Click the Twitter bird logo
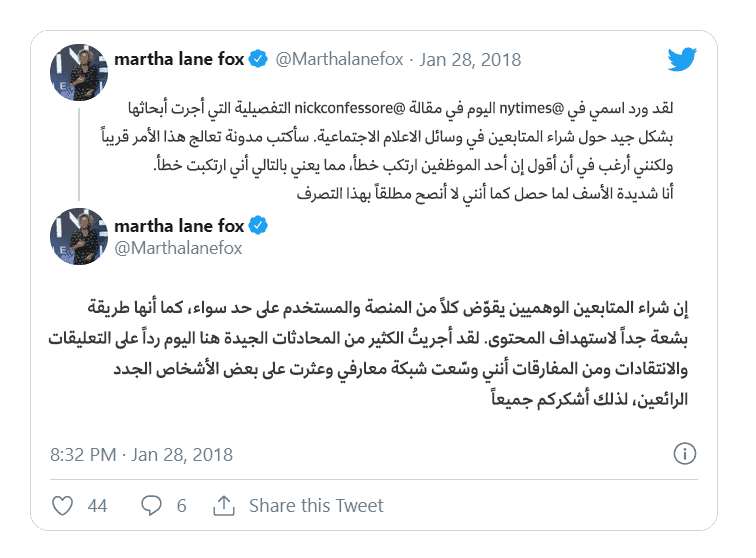The width and height of the screenshot is (756, 558). 681,59
